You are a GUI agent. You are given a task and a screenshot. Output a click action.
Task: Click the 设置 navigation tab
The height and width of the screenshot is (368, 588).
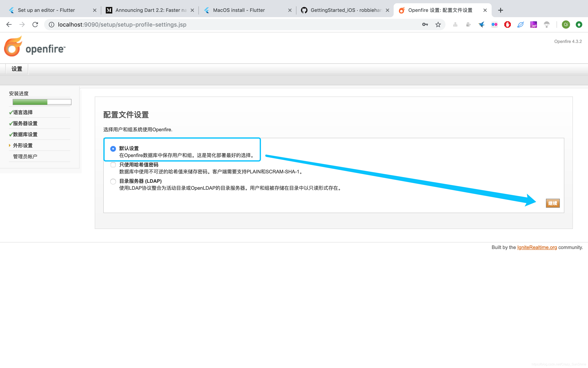tap(17, 69)
